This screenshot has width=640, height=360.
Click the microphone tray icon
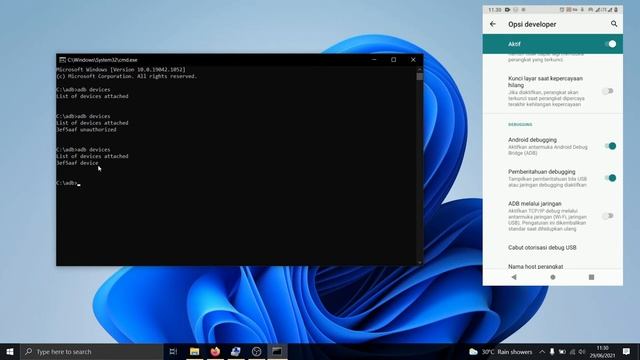(552, 352)
